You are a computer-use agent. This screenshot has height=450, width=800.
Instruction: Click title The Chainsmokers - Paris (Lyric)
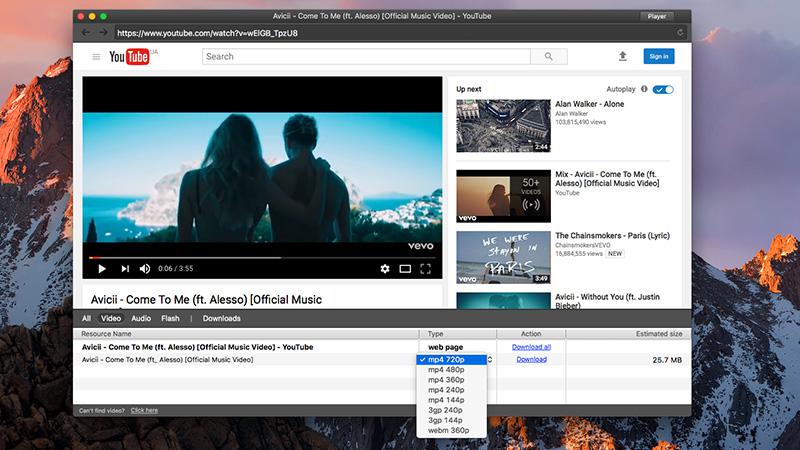[x=612, y=236]
